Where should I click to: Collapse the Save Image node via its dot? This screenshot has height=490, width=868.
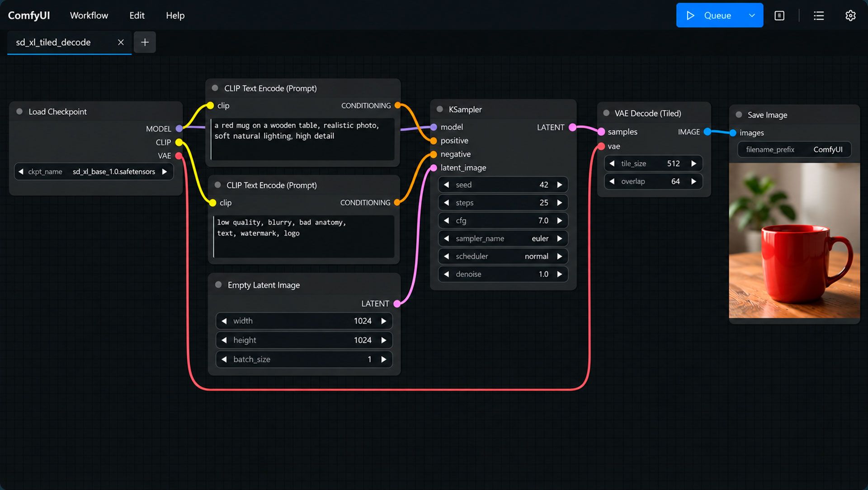739,114
